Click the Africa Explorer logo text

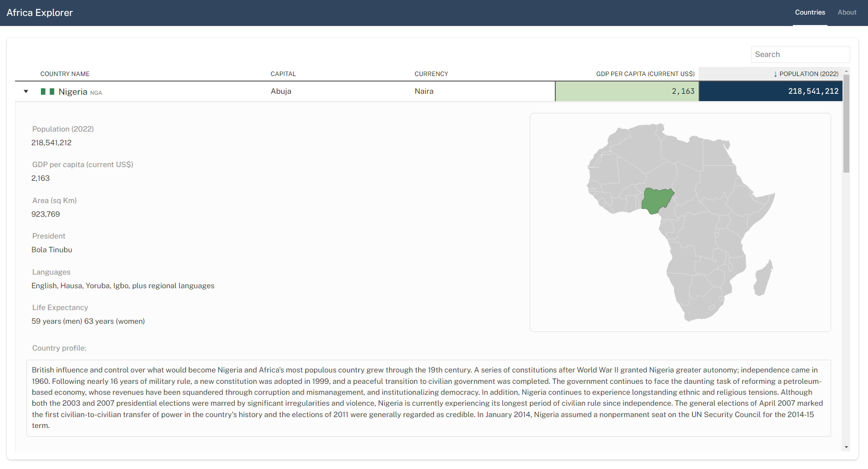pyautogui.click(x=40, y=13)
